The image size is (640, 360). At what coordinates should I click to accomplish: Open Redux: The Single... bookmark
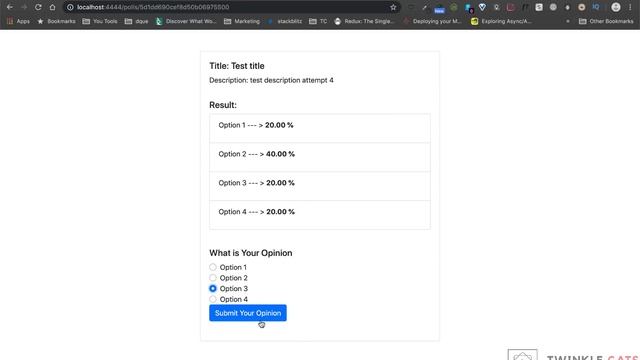pos(364,21)
